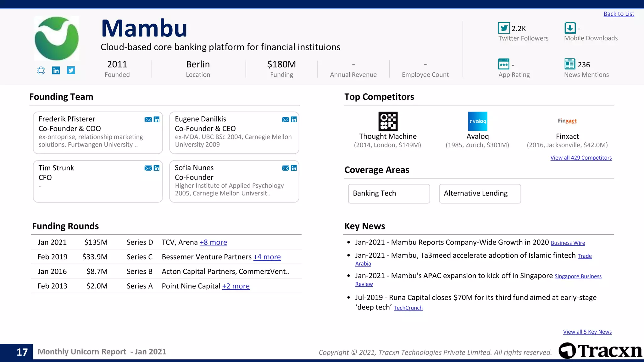Click Frederik Pfisterer name in founding team
Viewport: 644px width, 362px height.
[x=67, y=119]
